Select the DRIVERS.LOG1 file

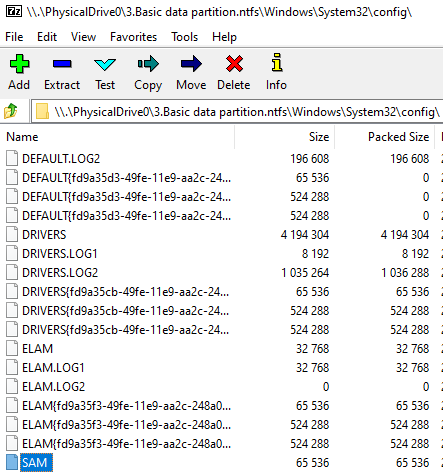(60, 254)
